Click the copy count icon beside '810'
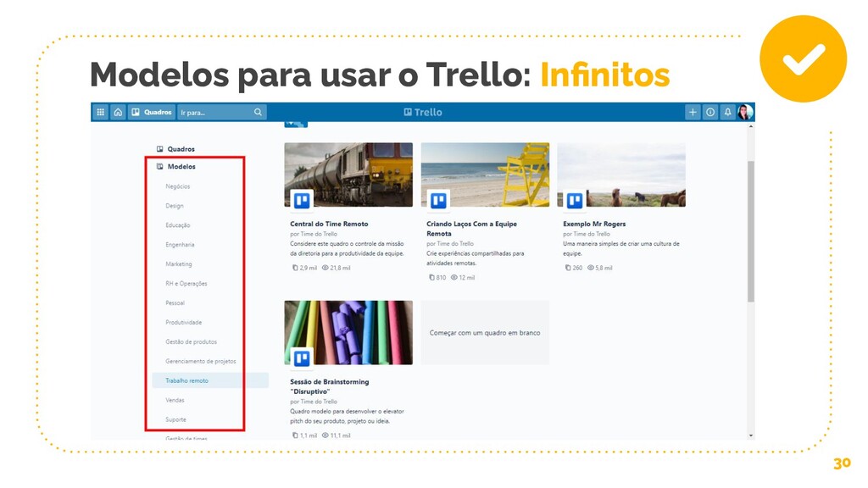Screen dimensions: 868x488 pos(431,278)
